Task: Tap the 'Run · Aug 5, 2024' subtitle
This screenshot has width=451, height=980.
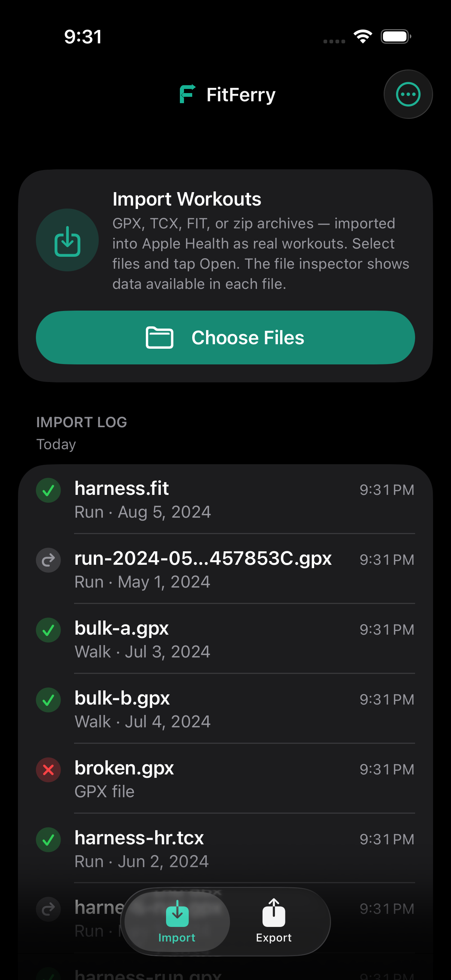Action: 143,512
